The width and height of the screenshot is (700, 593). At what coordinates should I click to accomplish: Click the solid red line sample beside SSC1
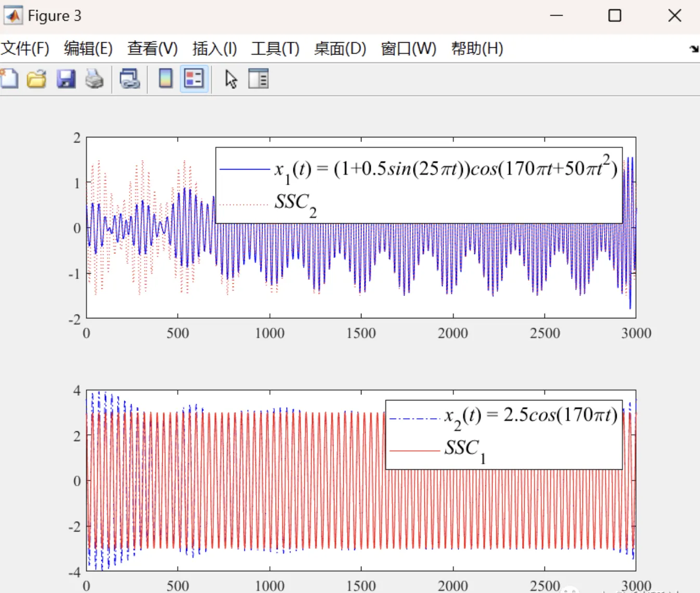(414, 450)
